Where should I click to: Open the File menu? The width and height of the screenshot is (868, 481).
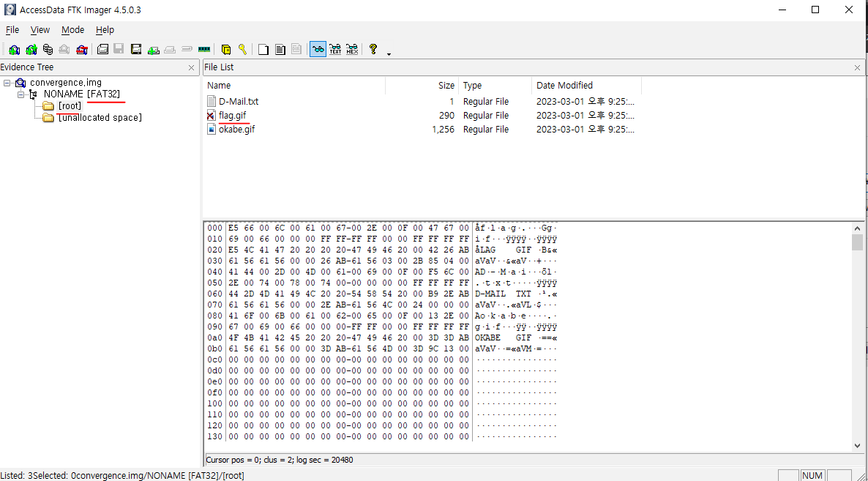tap(12, 30)
